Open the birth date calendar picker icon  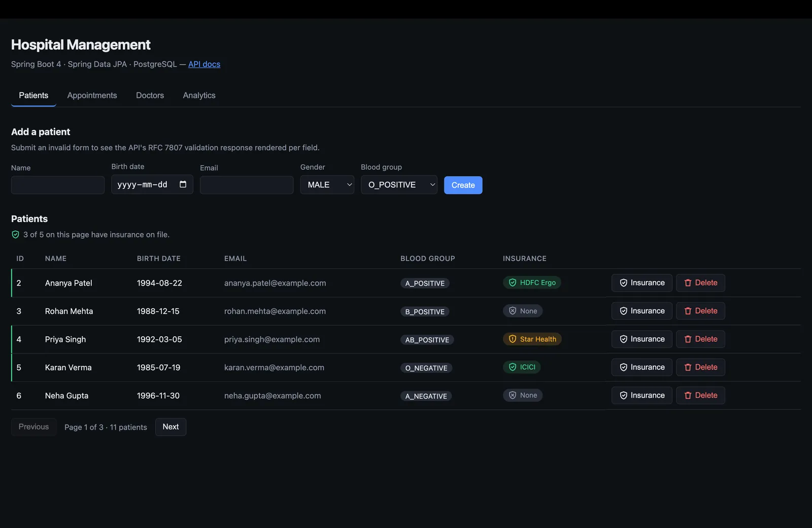pyautogui.click(x=183, y=185)
